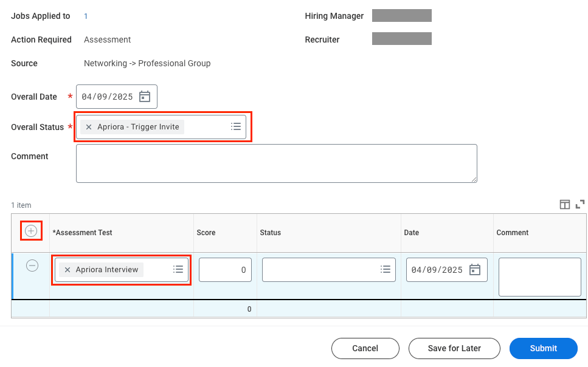Open the row Date calendar picker
Screen dimensions: 588x367
(x=475, y=270)
